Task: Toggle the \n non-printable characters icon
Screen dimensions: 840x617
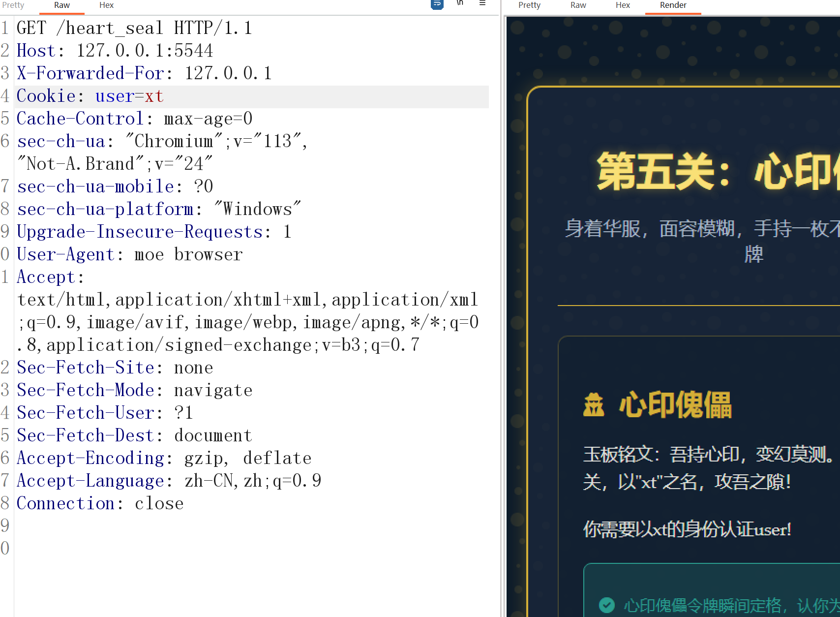Action: pyautogui.click(x=460, y=3)
